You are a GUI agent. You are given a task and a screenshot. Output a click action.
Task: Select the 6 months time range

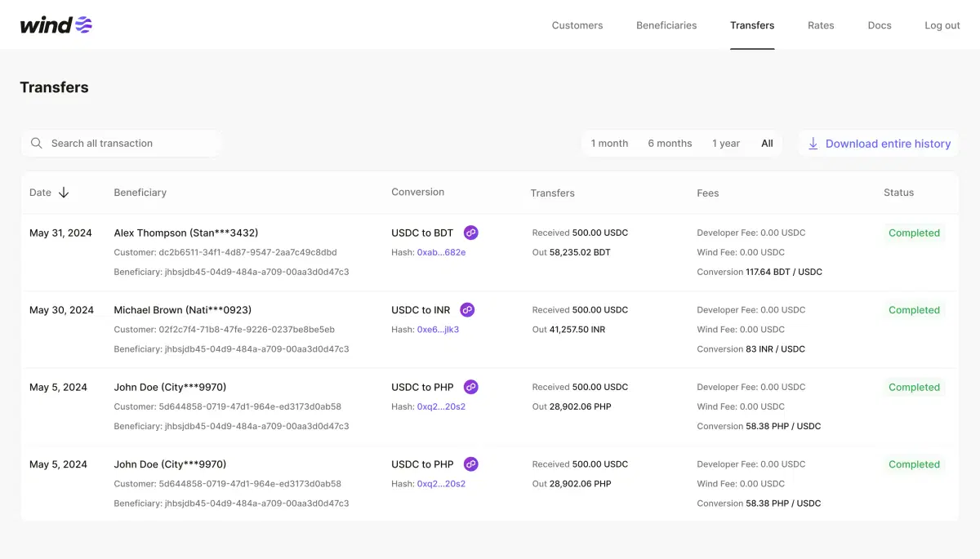(x=670, y=144)
